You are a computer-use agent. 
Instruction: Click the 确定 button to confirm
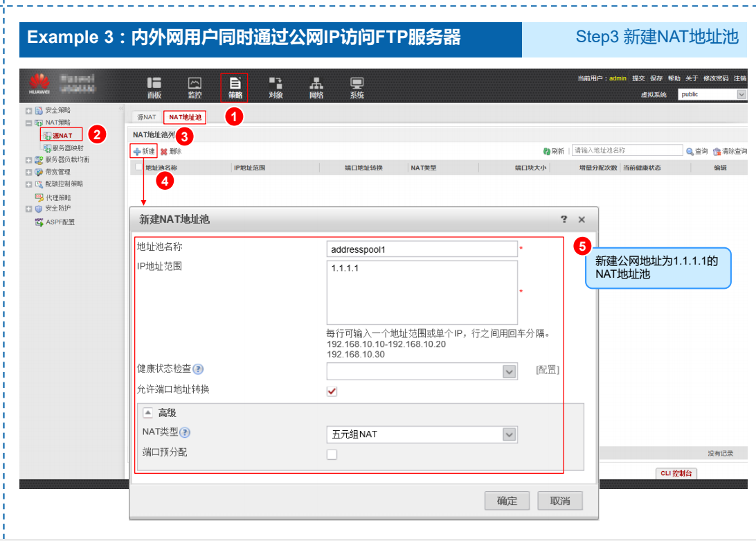[507, 500]
